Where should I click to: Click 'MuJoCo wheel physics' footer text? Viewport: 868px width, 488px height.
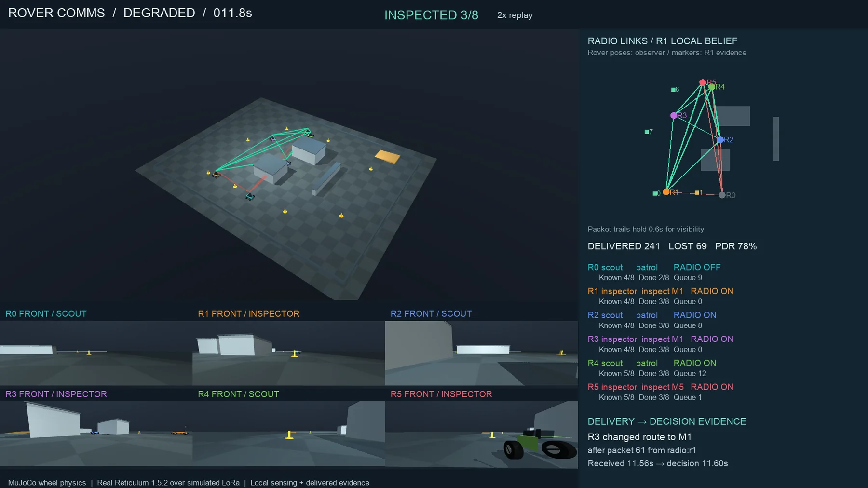(47, 483)
